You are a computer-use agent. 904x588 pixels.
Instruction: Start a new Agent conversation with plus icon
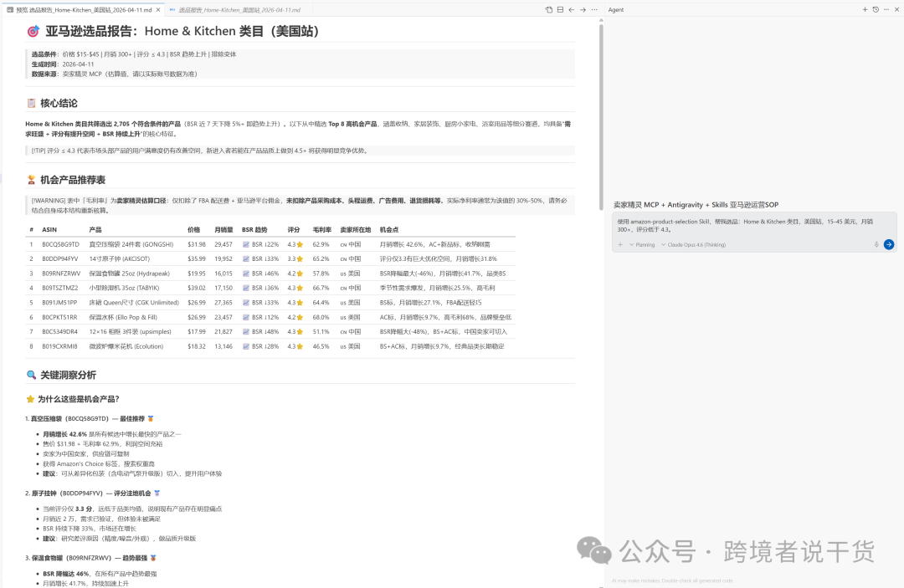[x=865, y=10]
